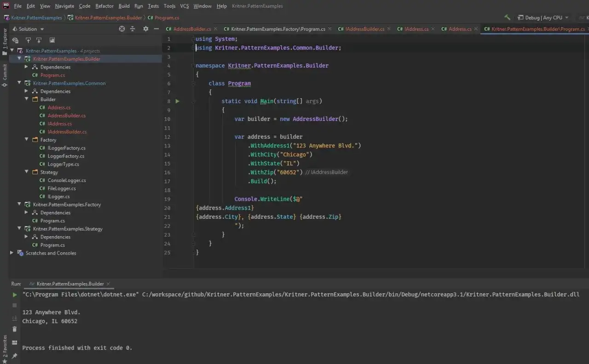Viewport: 589px width, 364px height.
Task: Close the Address.cs editor tab
Action: pos(476,29)
